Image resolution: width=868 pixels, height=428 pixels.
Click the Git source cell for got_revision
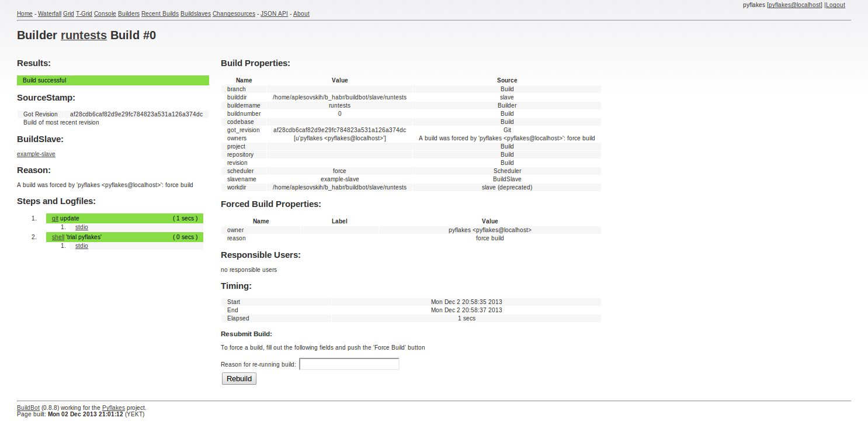tap(507, 130)
